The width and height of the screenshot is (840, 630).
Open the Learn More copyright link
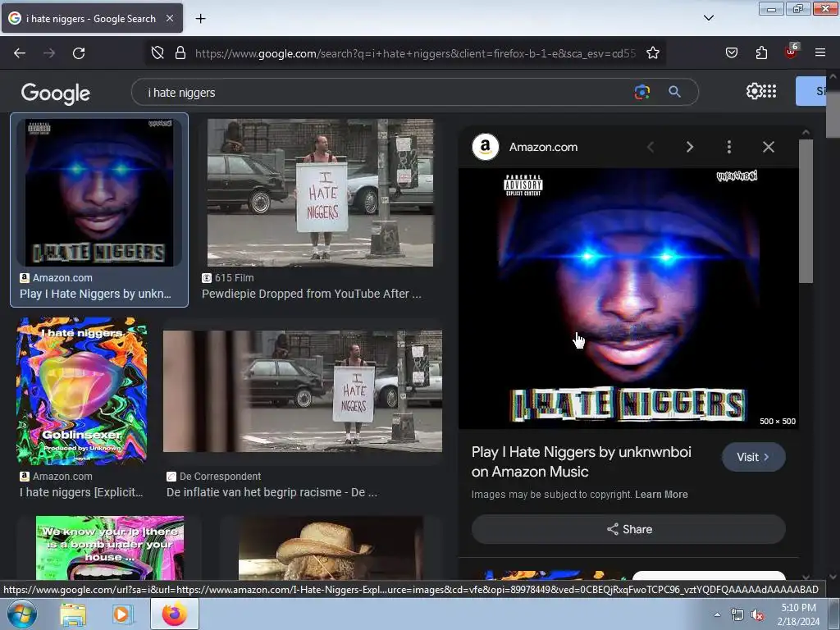(x=661, y=495)
